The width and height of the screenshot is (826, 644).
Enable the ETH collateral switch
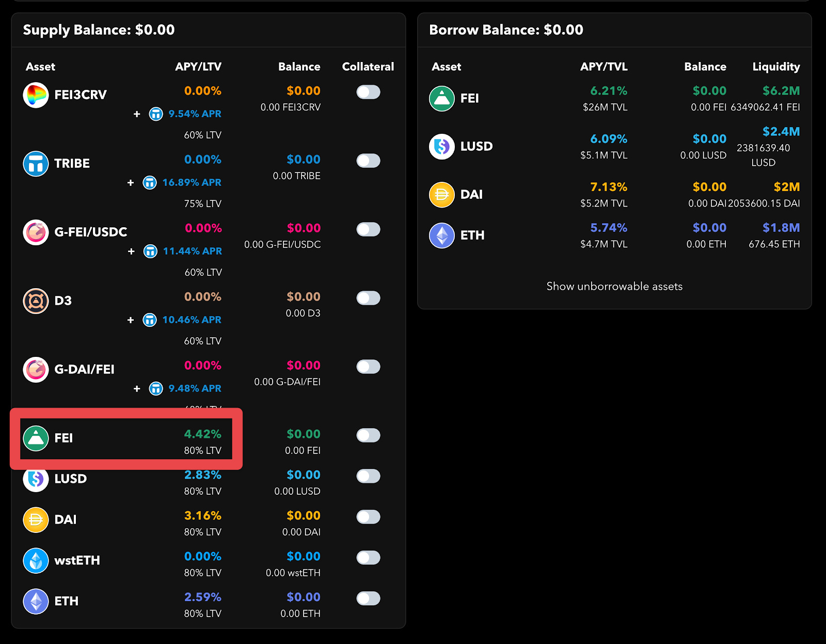click(368, 598)
